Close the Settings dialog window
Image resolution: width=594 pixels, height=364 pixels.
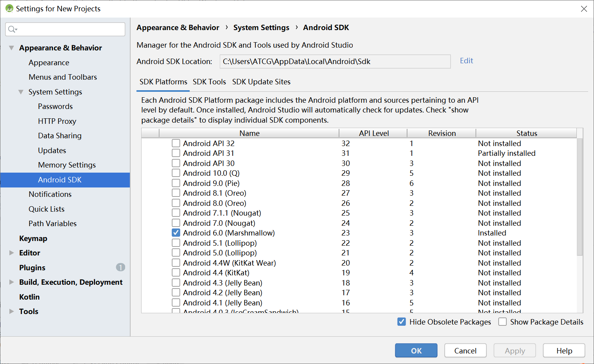click(584, 9)
